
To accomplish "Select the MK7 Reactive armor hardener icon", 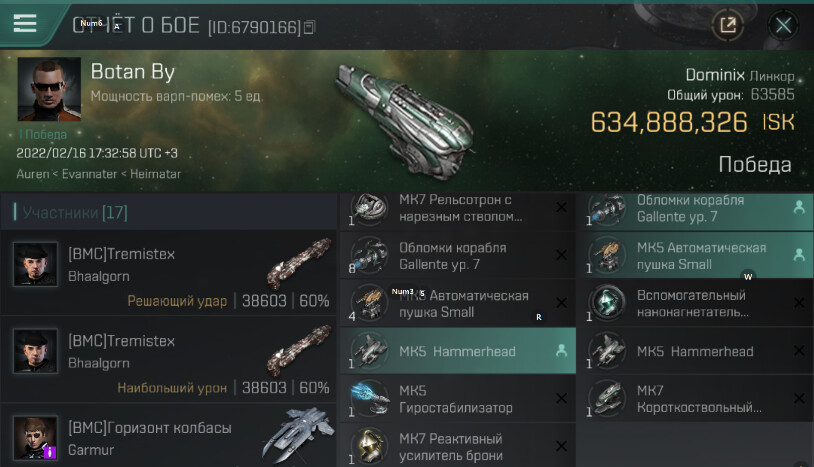I will pos(369,446).
